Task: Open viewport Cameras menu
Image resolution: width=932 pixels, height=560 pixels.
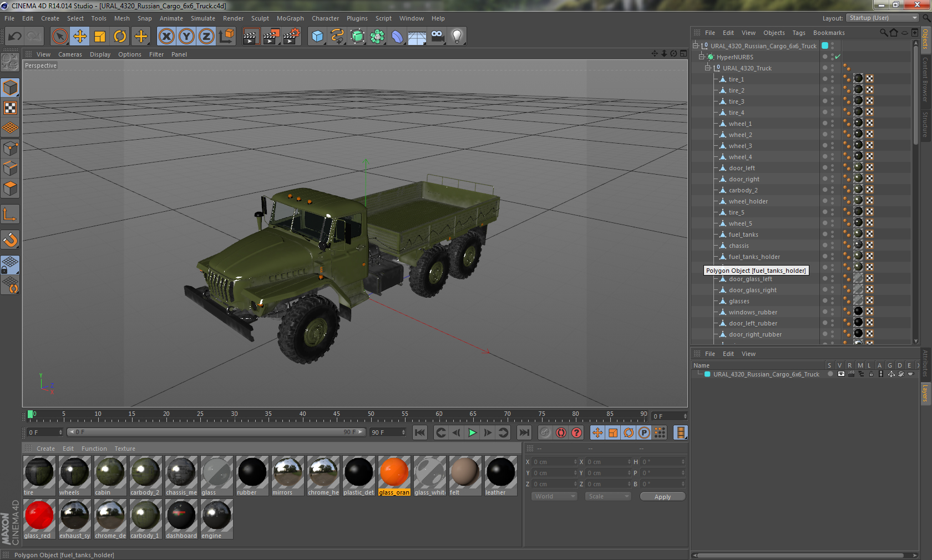Action: 70,54
